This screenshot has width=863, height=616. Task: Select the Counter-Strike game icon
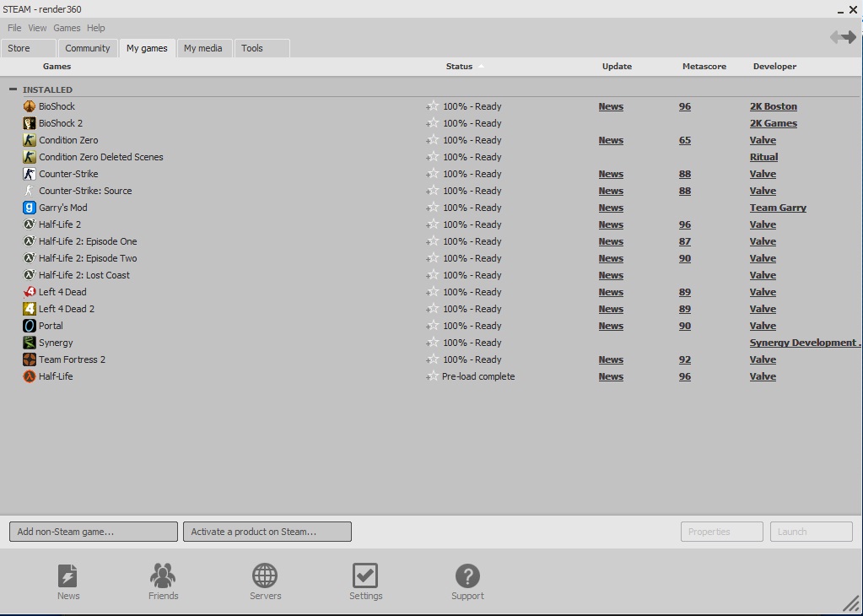(30, 174)
